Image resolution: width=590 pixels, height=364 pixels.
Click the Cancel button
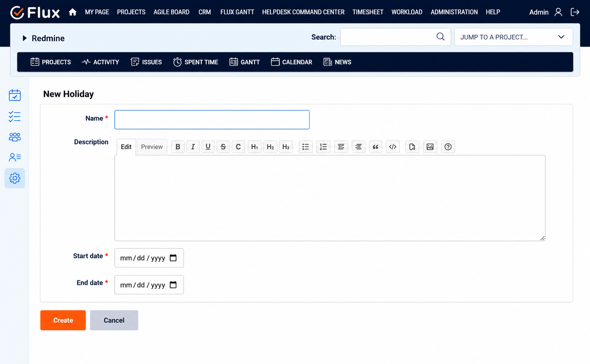[x=114, y=320]
